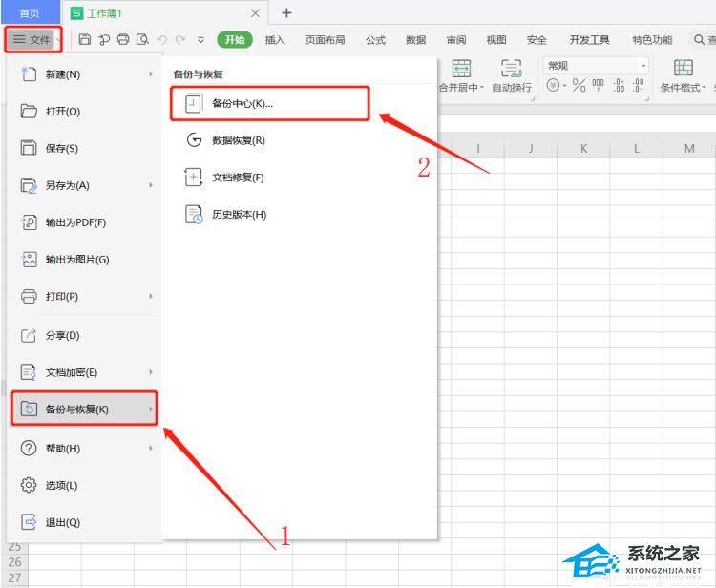Image resolution: width=716 pixels, height=588 pixels.
Task: Click the 合并居中 merge icon
Action: 461,69
